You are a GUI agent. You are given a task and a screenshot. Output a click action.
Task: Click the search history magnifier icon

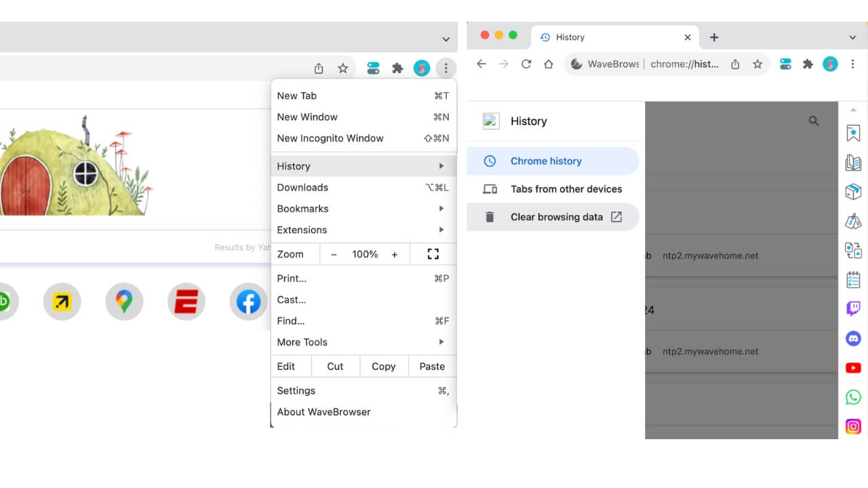[814, 121]
